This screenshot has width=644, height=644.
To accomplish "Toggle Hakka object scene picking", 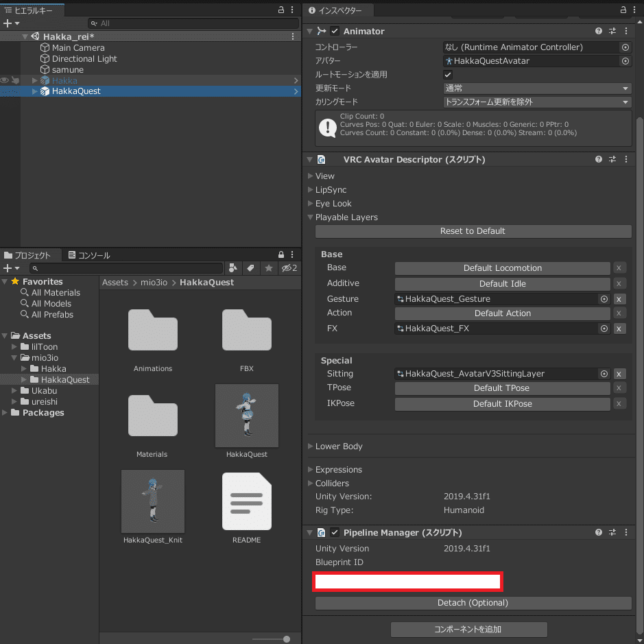I will point(15,80).
